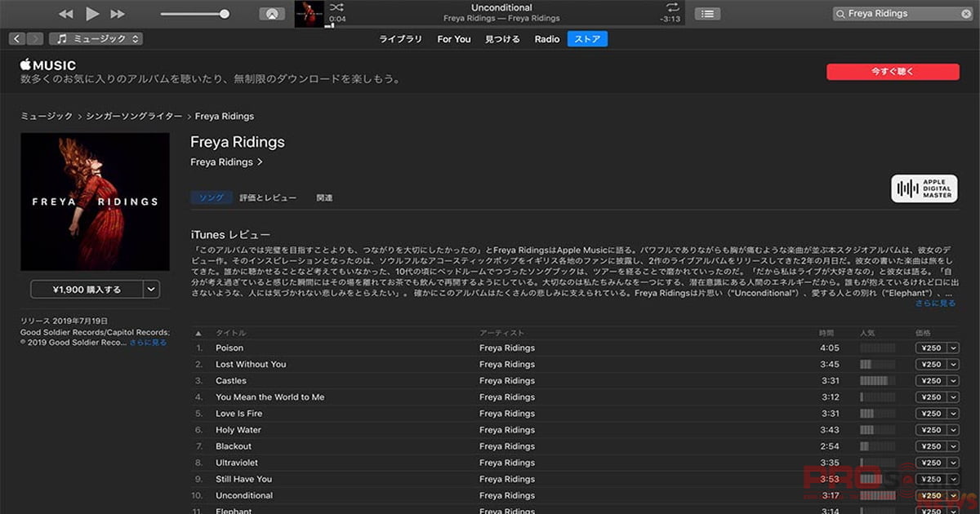Screen dimensions: 980x514
Task: Open the 評価とレビュー tab
Action: 268,198
